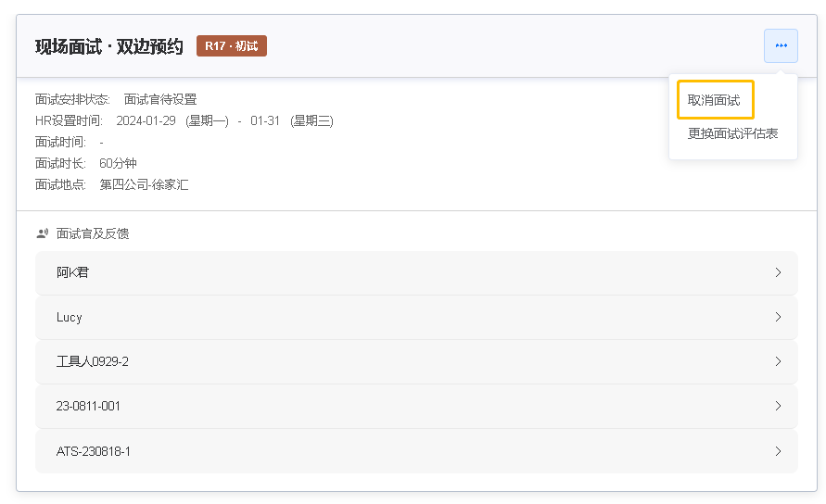
Task: Click the arrow icon beside ATS-230818-1
Action: pos(778,451)
